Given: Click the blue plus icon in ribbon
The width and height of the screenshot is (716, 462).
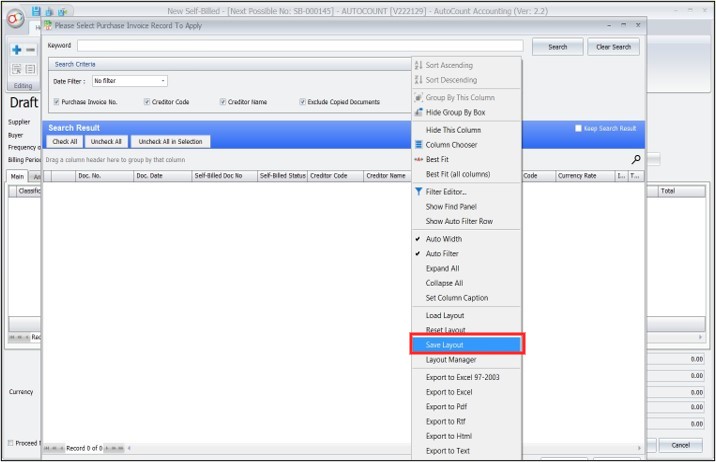Looking at the screenshot, I should pos(16,50).
